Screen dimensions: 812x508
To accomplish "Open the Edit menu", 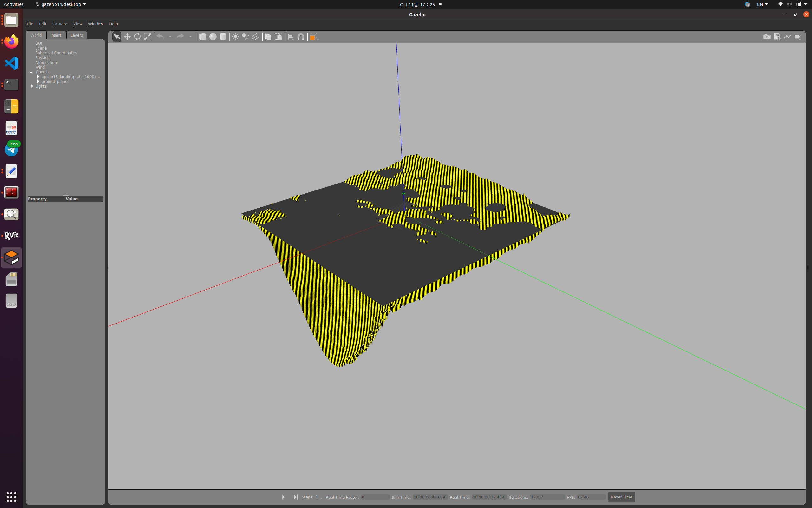I will (43, 24).
